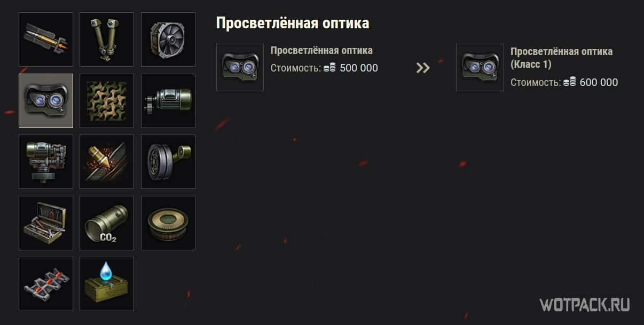Select the camouflage net icon
Screen dimensions: 644x325
107,101
